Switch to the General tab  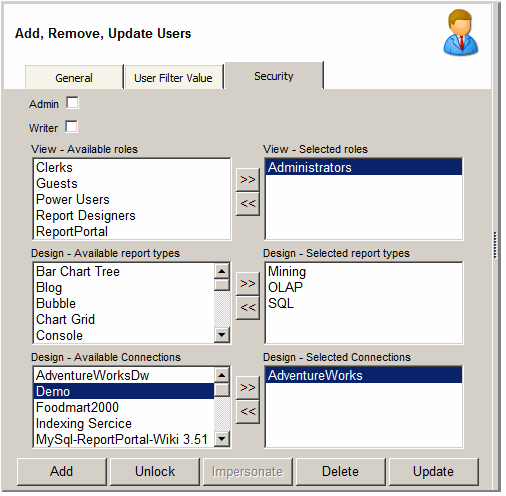tap(74, 78)
